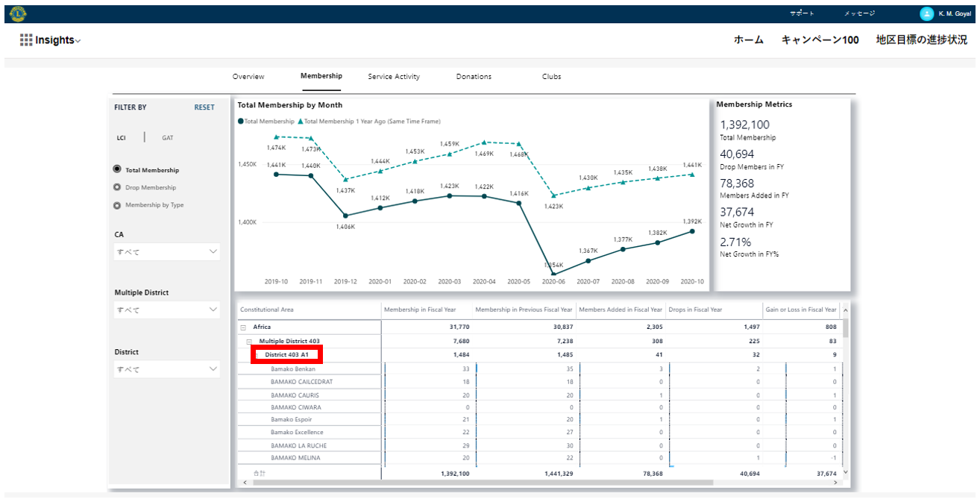Go to the Donations tab
This screenshot has height=502, width=980.
point(474,77)
